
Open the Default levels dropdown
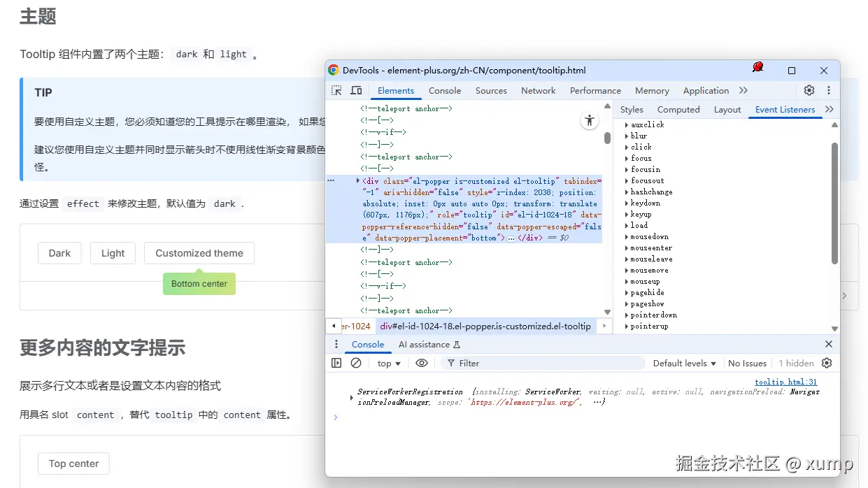(x=684, y=364)
